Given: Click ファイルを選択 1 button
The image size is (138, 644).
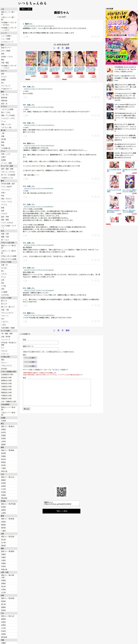Looking at the screenshot, I should 30,358.
